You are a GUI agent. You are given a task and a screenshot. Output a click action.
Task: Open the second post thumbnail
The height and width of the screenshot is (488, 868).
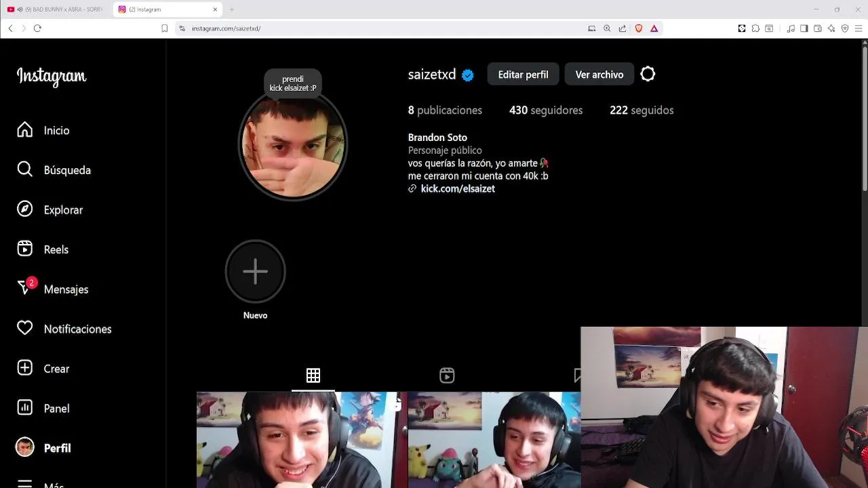494,440
